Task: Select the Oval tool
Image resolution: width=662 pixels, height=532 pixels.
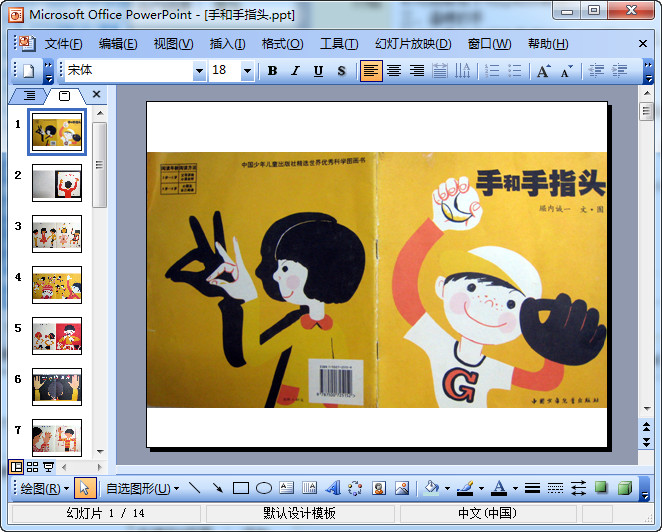Action: pos(264,489)
